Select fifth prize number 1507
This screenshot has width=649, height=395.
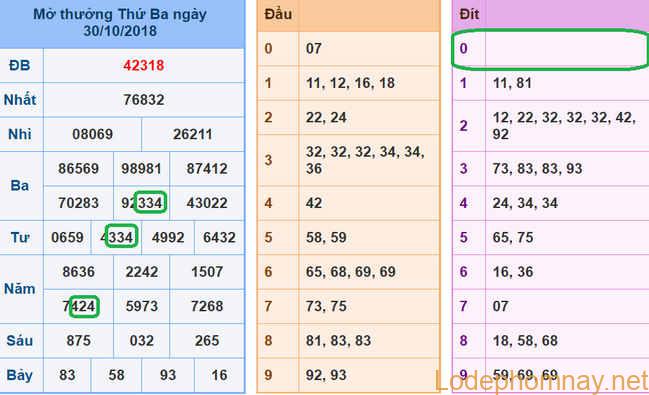click(x=207, y=272)
